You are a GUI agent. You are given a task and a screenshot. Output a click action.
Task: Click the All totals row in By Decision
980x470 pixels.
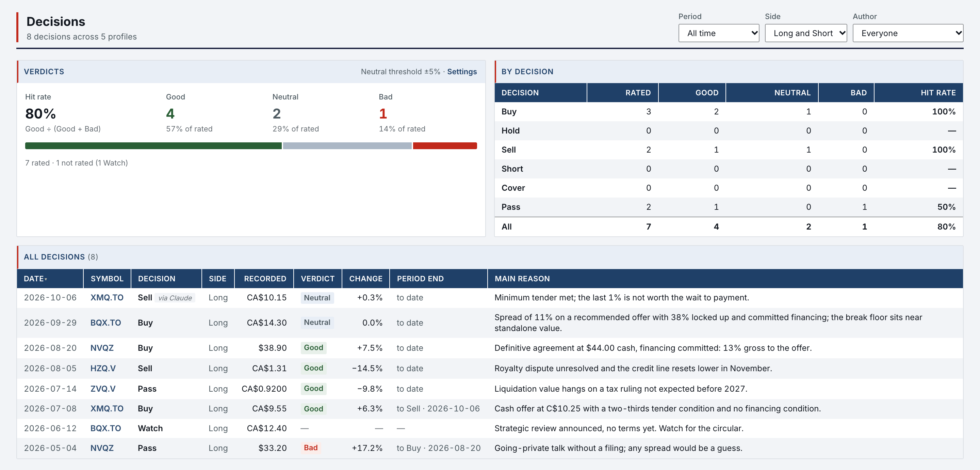click(x=729, y=226)
